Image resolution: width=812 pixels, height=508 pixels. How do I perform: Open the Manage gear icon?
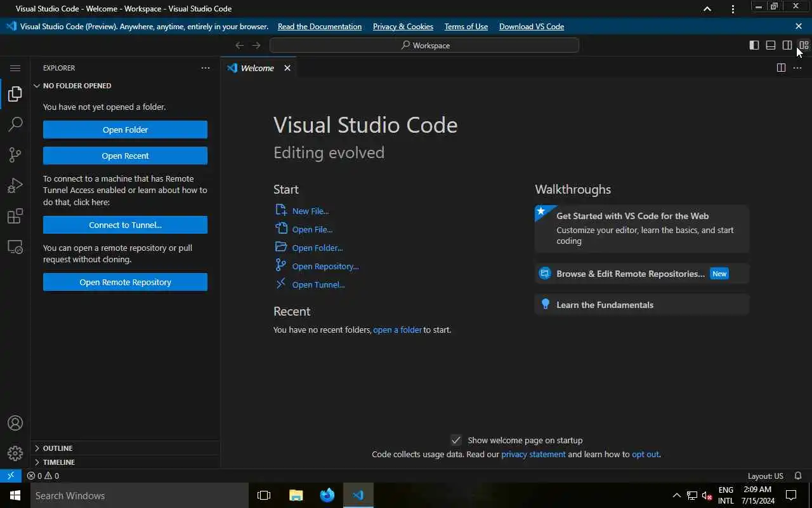15,453
